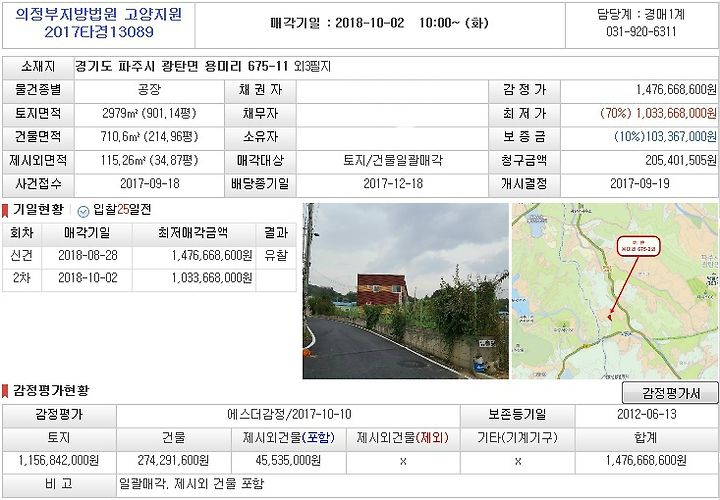Image resolution: width=720 pixels, height=500 pixels.
Task: Select the date 2012-06-13
Action: coord(647,415)
